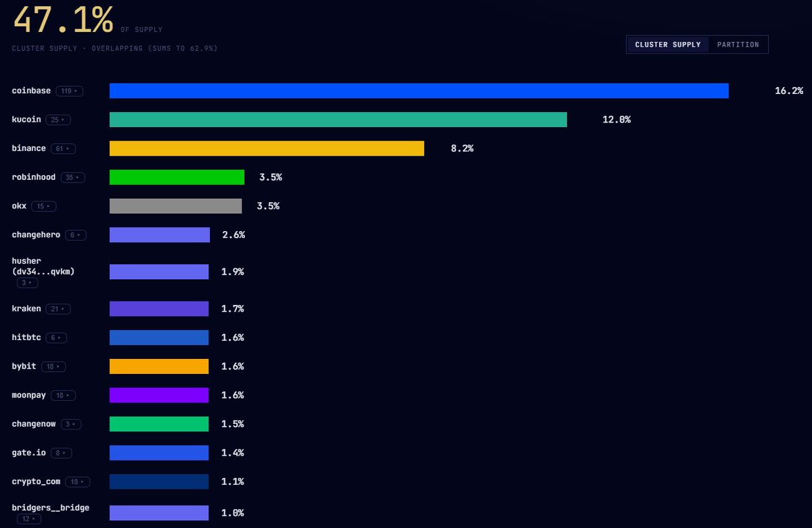
Task: Select the violet moonpay bar
Action: coord(159,395)
